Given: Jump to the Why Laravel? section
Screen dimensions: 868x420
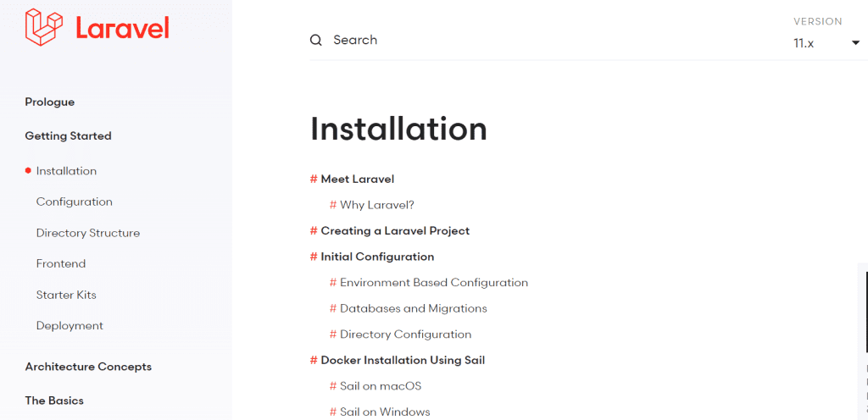Looking at the screenshot, I should [x=377, y=205].
